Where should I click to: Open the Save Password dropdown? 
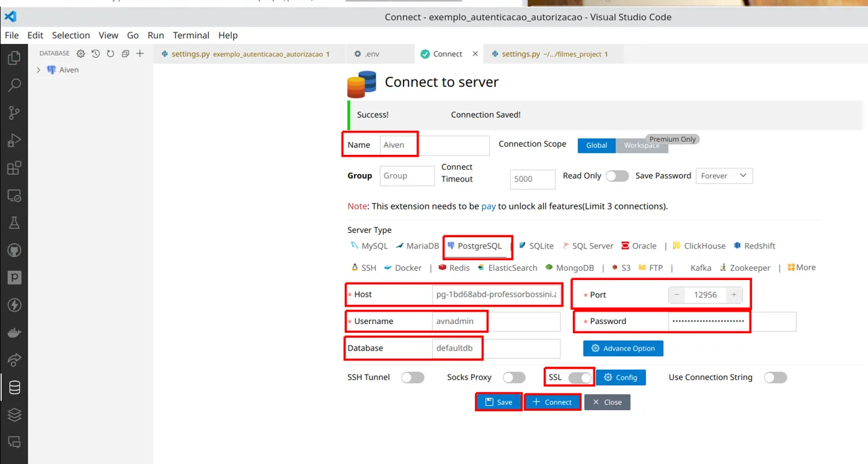pyautogui.click(x=724, y=176)
